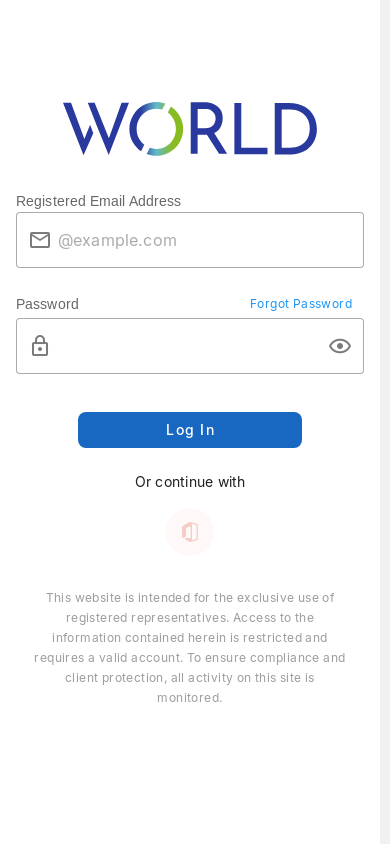
Task: Click the padlock icon in password field
Action: tap(40, 346)
